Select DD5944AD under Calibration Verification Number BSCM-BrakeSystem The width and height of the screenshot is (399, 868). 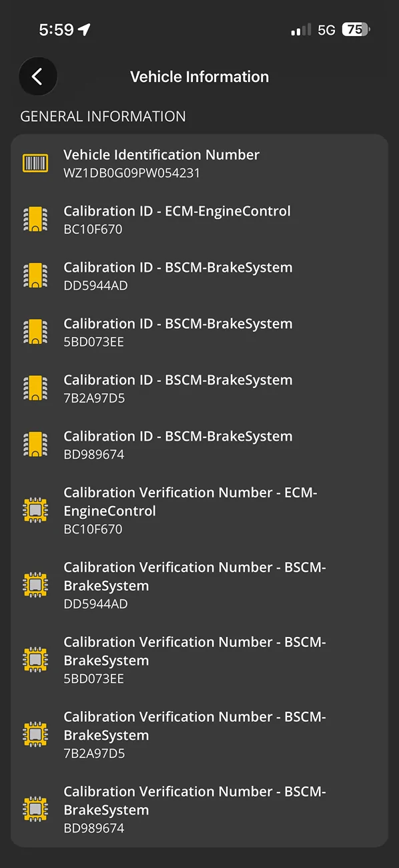pyautogui.click(x=95, y=604)
